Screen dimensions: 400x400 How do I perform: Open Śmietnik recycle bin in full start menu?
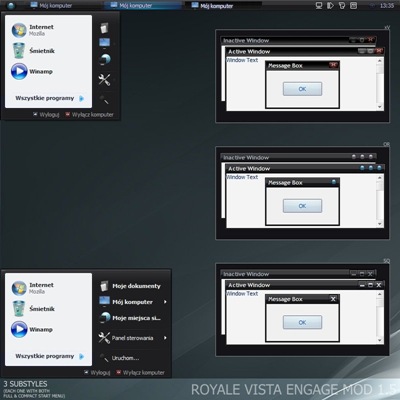(48, 309)
